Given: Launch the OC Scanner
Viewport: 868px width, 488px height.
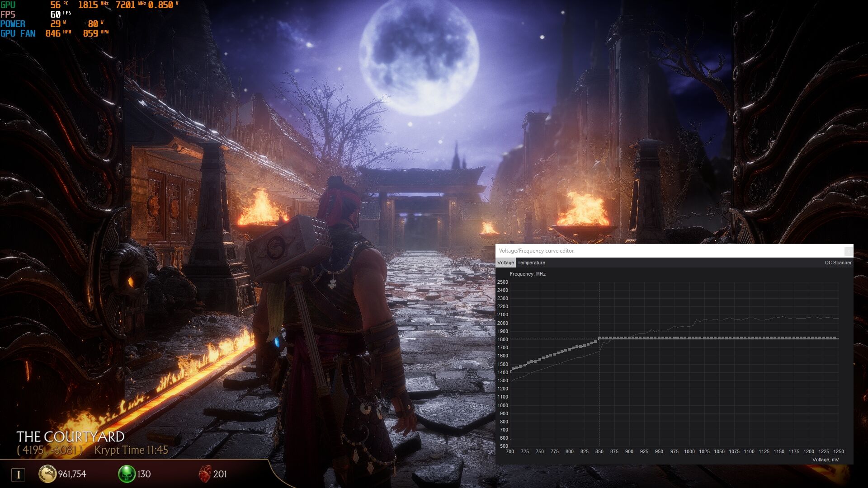Looking at the screenshot, I should [838, 263].
